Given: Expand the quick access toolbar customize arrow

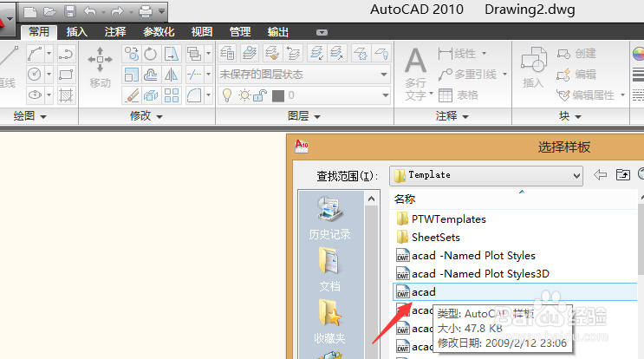Looking at the screenshot, I should coord(161,11).
